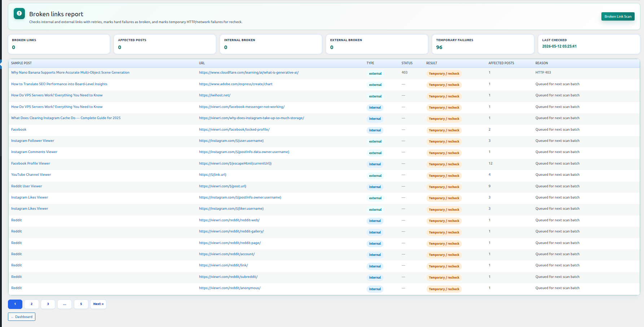The width and height of the screenshot is (644, 327).
Task: Open Facebook Profile Viewer post
Action: (x=30, y=163)
